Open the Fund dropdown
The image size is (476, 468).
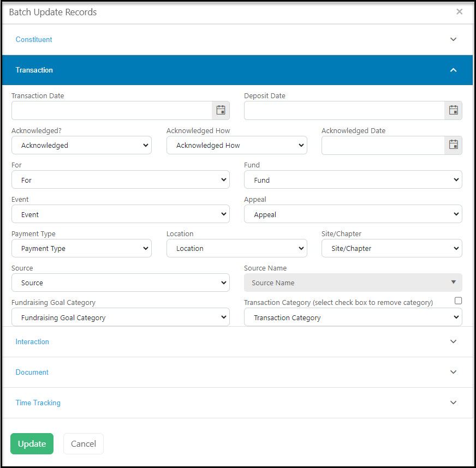(353, 180)
